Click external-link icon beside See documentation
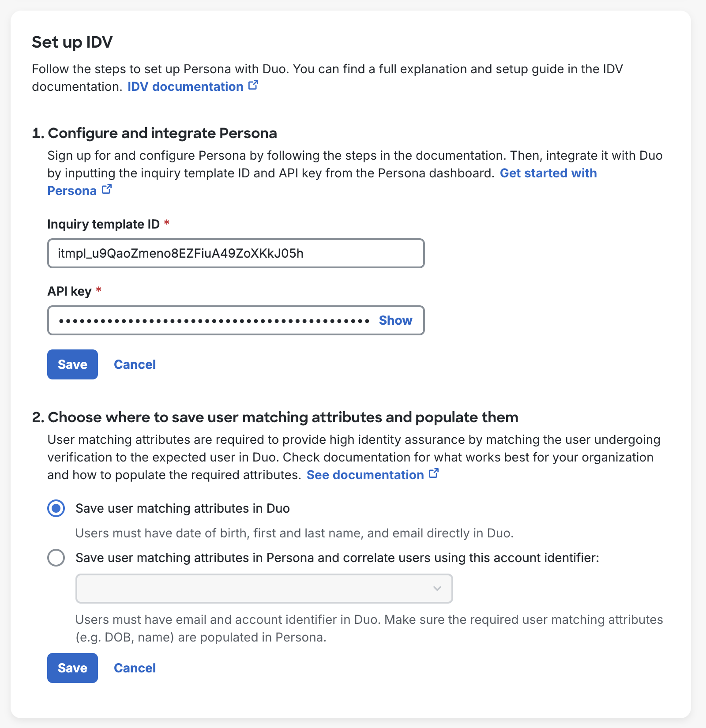Screen dimensions: 706x728 pos(434,473)
